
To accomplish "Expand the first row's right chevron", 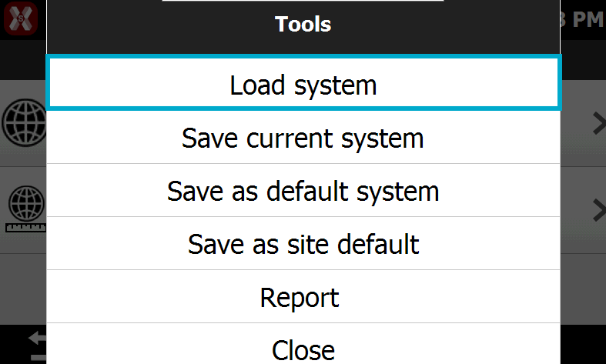I will point(599,124).
